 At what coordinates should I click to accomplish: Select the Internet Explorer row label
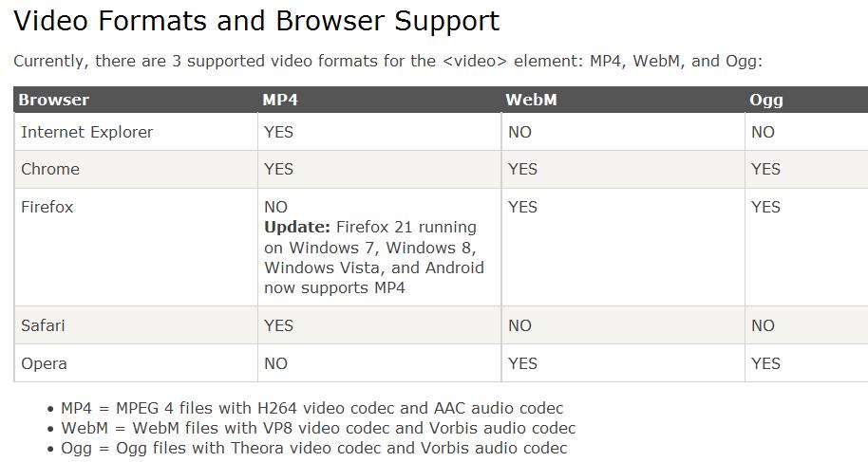pos(87,132)
